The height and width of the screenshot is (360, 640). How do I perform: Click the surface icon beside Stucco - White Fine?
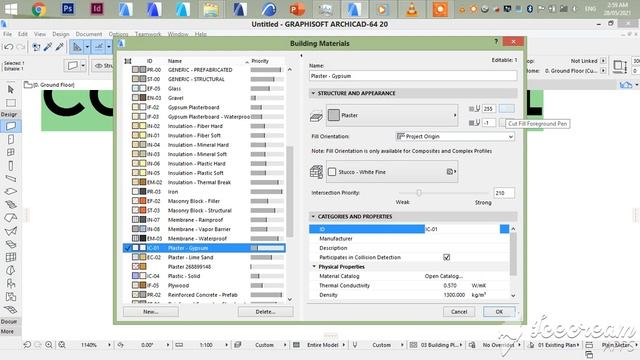point(316,172)
